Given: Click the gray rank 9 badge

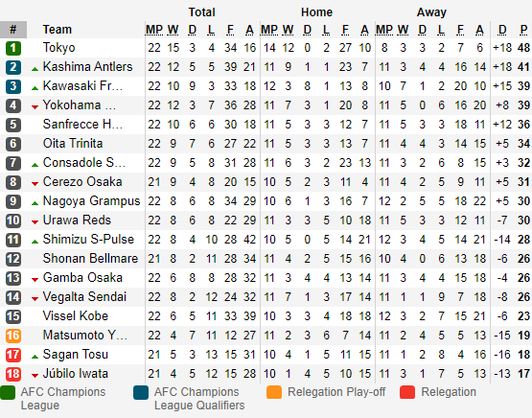Looking at the screenshot, I should click(x=13, y=201).
